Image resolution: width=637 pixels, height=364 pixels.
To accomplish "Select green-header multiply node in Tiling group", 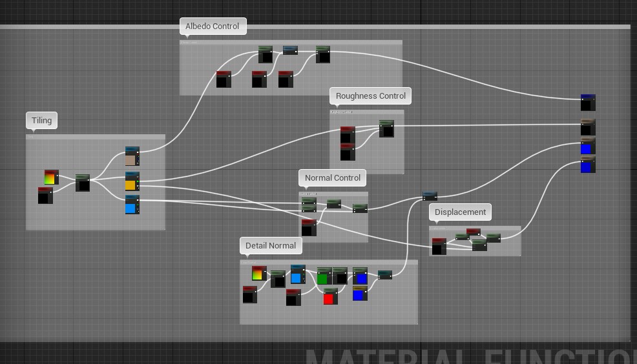I will pos(83,183).
